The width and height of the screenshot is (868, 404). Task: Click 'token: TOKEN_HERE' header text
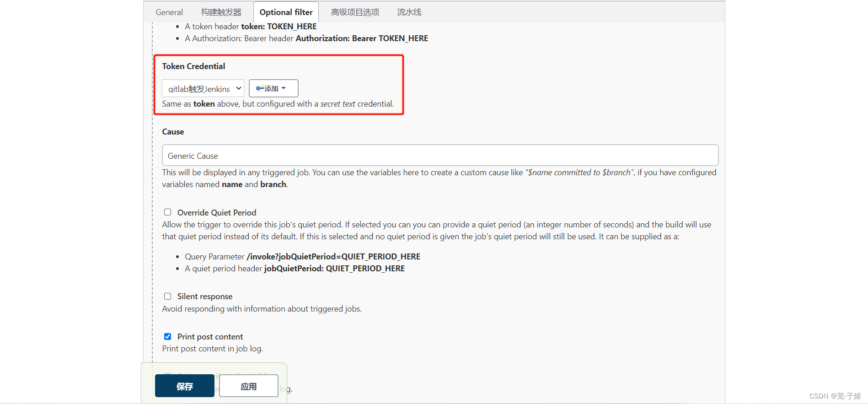[279, 27]
